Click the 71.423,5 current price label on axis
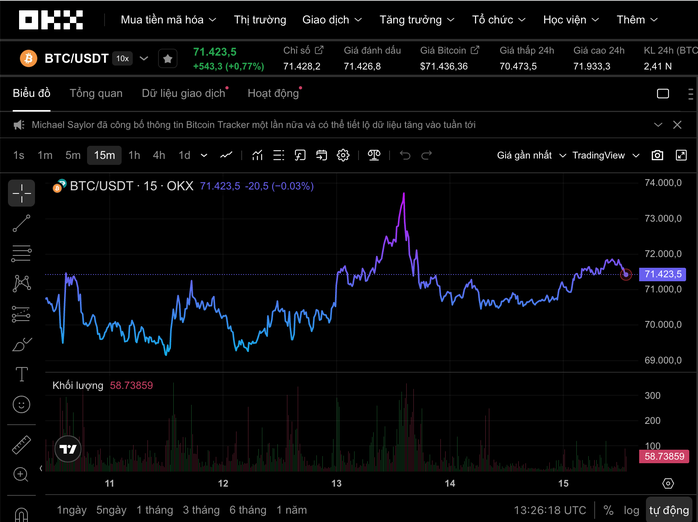 [663, 274]
